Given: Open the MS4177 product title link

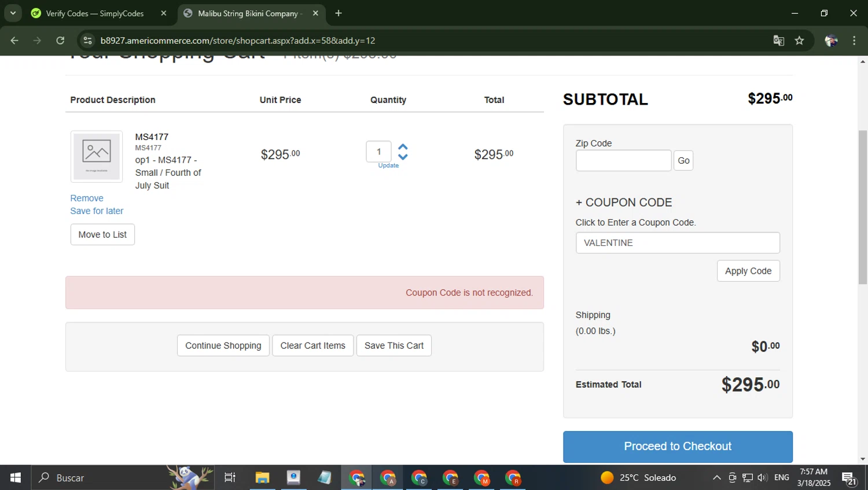Looking at the screenshot, I should pyautogui.click(x=152, y=137).
